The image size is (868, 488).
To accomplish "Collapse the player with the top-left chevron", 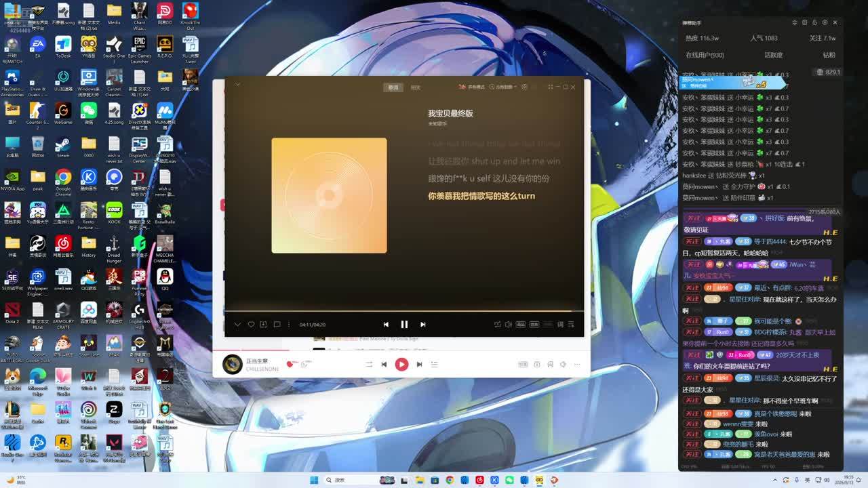I will coord(237,85).
